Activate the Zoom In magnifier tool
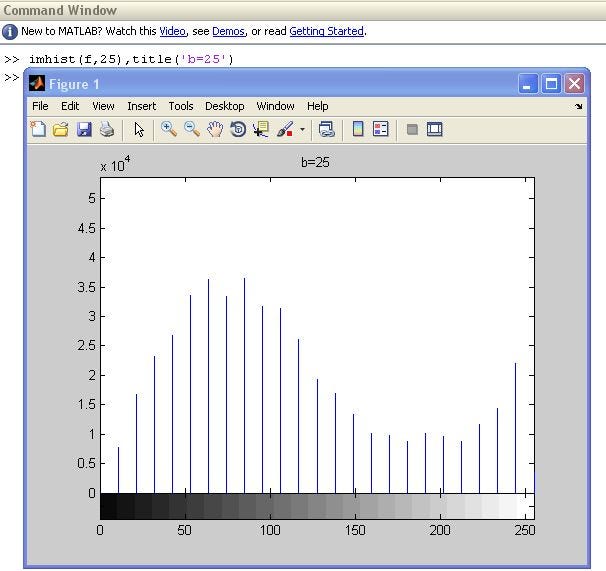Viewport: 606px width, 571px height. coord(169,129)
